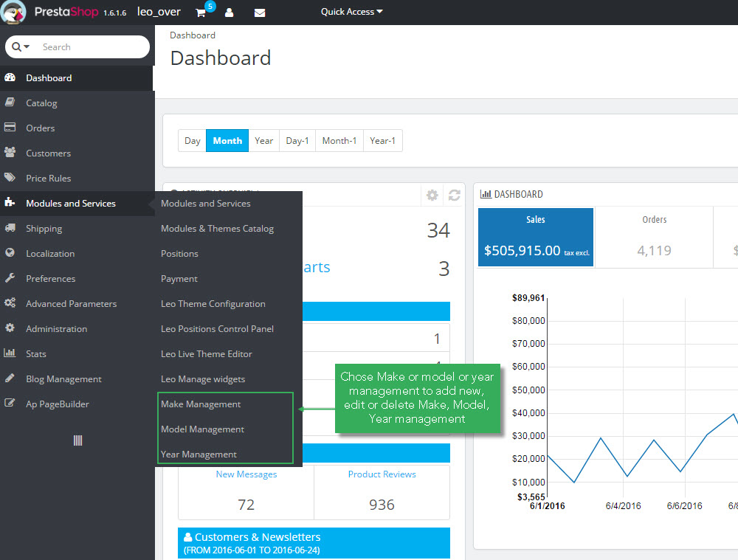Click the Blog Management pencil icon
This screenshot has width=738, height=560.
coord(10,378)
